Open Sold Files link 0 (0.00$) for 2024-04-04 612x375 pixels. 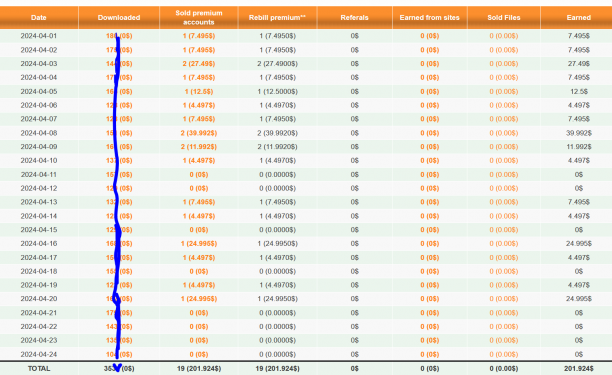pos(503,78)
